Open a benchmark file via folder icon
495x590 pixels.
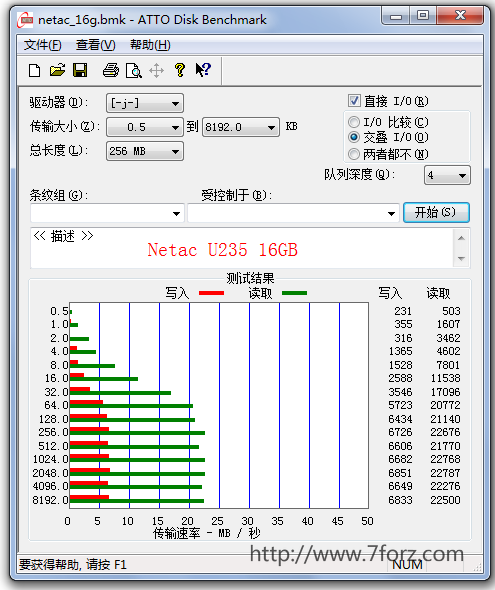tap(57, 70)
